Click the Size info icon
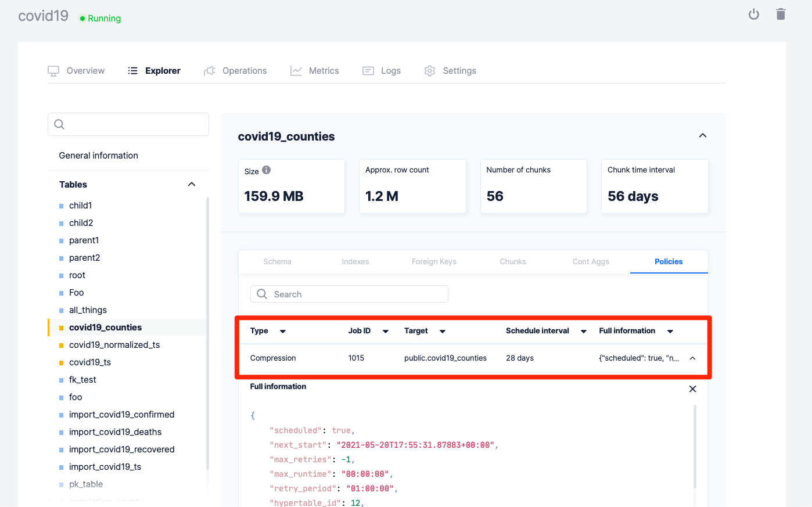 coord(266,170)
